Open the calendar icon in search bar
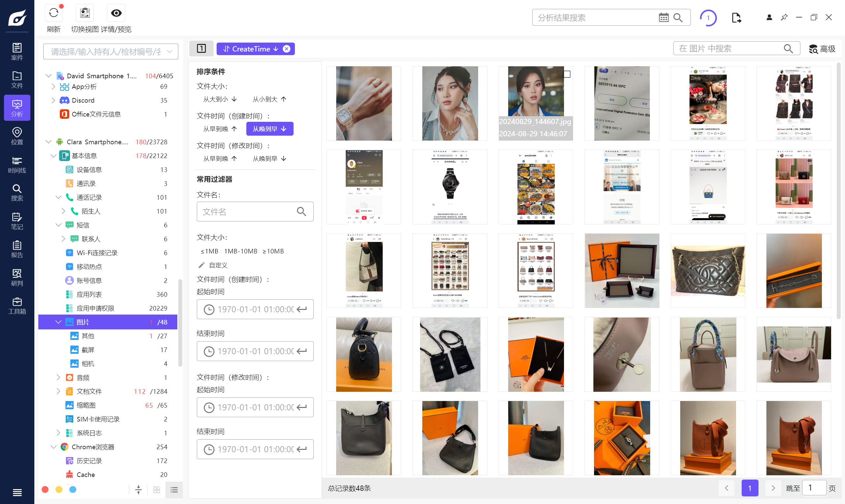845x504 pixels. click(x=663, y=18)
